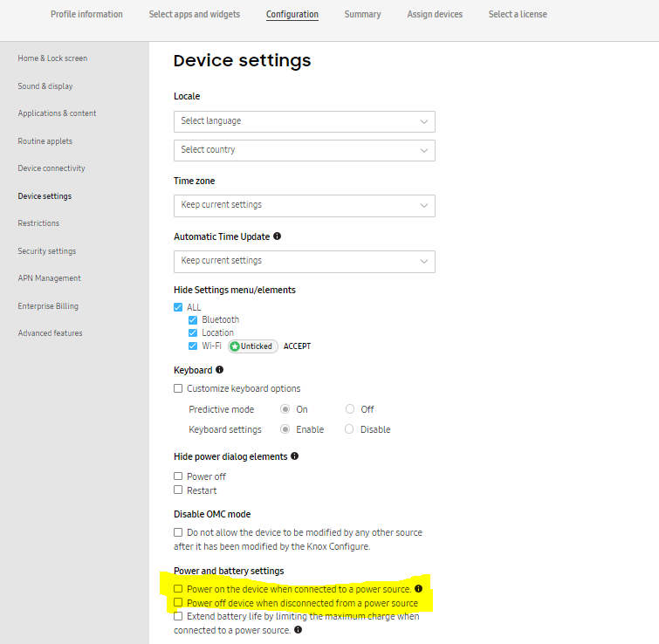Click the green Unticked badge icon

235,346
